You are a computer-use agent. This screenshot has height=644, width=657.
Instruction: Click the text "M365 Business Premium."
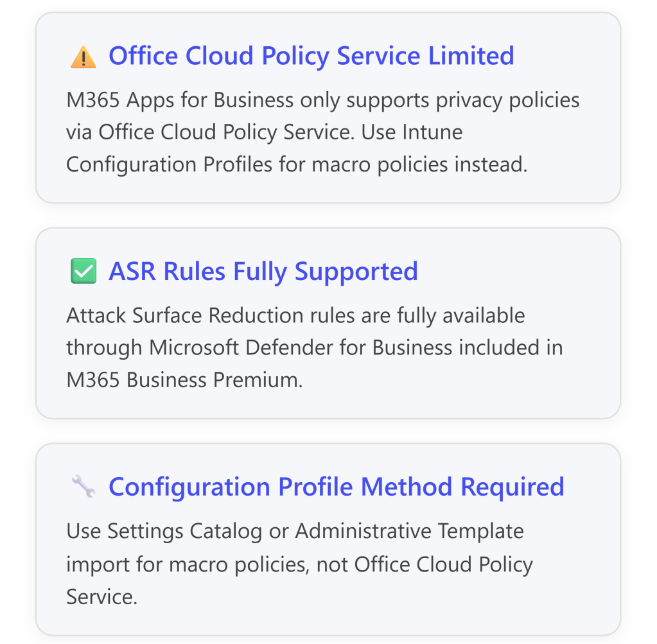click(x=184, y=379)
